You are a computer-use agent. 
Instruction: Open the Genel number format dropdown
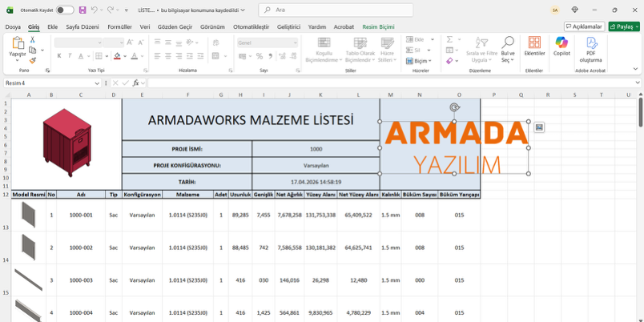[268, 42]
